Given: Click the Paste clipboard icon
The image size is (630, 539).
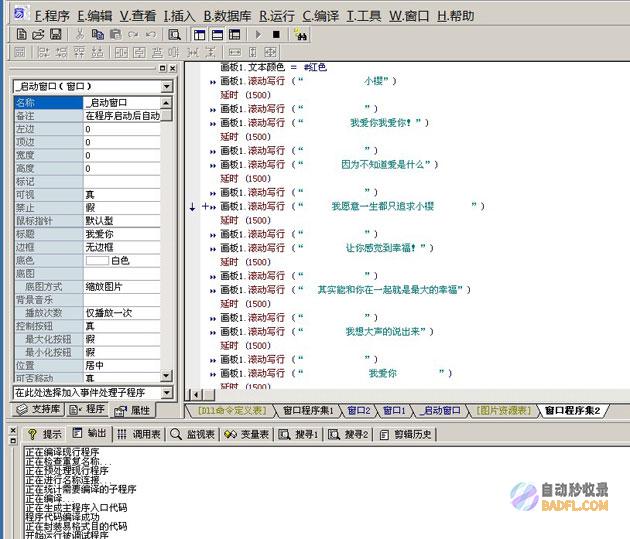Looking at the screenshot, I should tap(115, 35).
